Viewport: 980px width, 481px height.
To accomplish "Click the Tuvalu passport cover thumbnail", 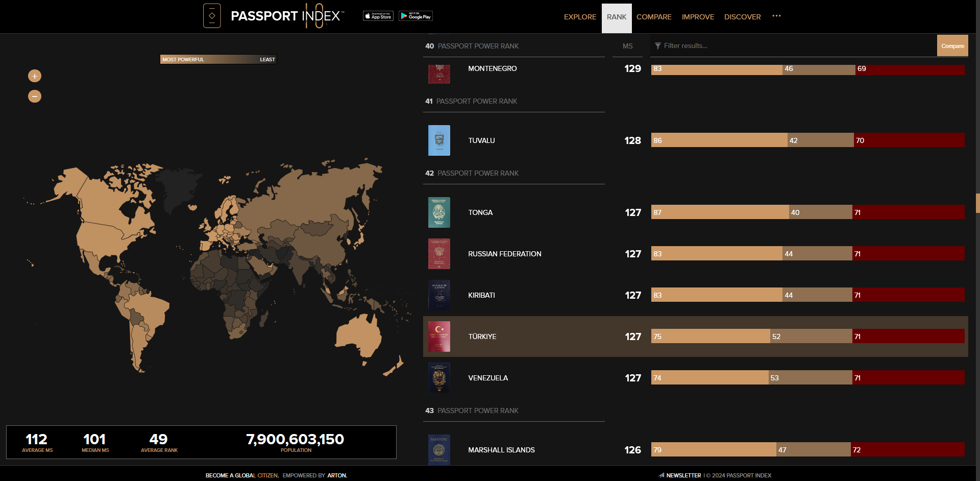I will point(439,140).
